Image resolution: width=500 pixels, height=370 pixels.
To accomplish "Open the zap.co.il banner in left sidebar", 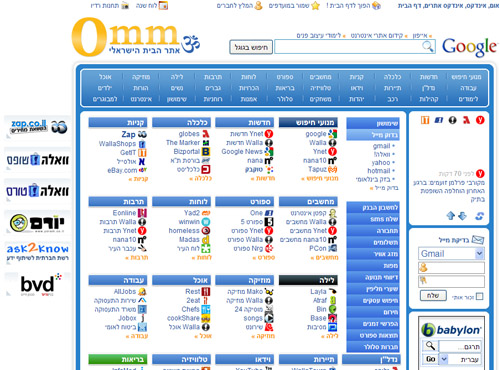I will tap(37, 127).
